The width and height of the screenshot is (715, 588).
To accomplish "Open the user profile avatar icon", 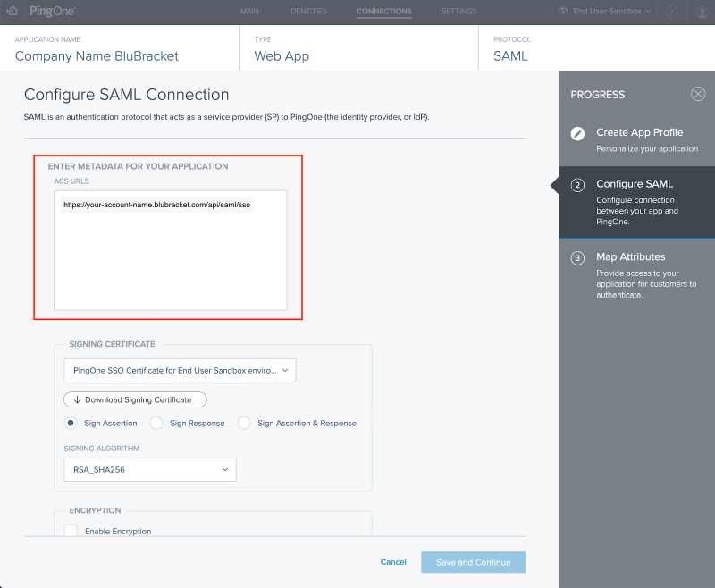I will point(702,12).
